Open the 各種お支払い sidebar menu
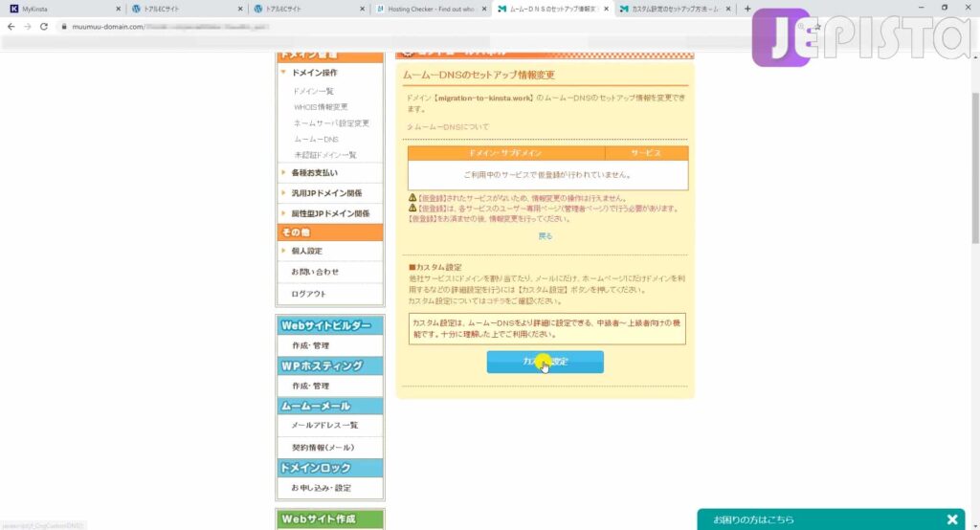Screen dimensions: 980x530 point(314,172)
